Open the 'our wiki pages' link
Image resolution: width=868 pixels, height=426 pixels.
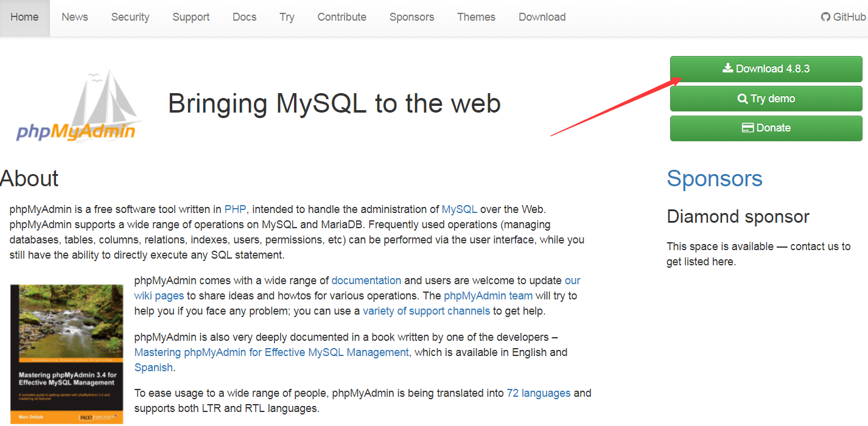pos(159,296)
